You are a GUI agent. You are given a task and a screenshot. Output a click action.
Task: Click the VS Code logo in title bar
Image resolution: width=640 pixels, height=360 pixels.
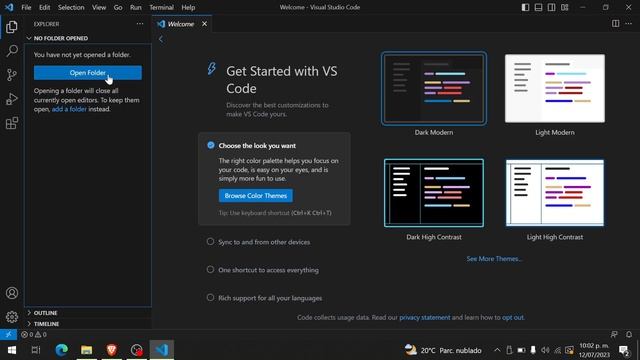9,7
